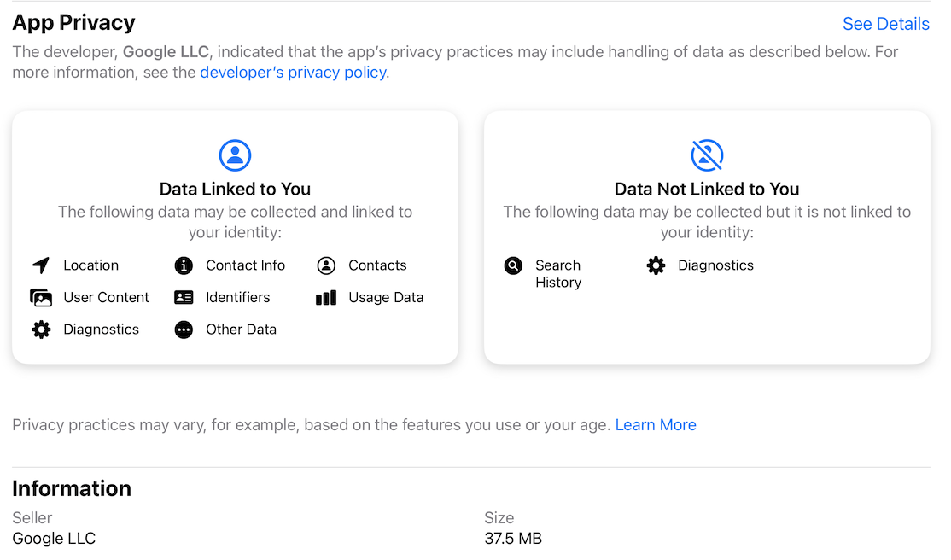Click the Google LLC seller name
The height and width of the screenshot is (560, 951).
click(x=54, y=538)
